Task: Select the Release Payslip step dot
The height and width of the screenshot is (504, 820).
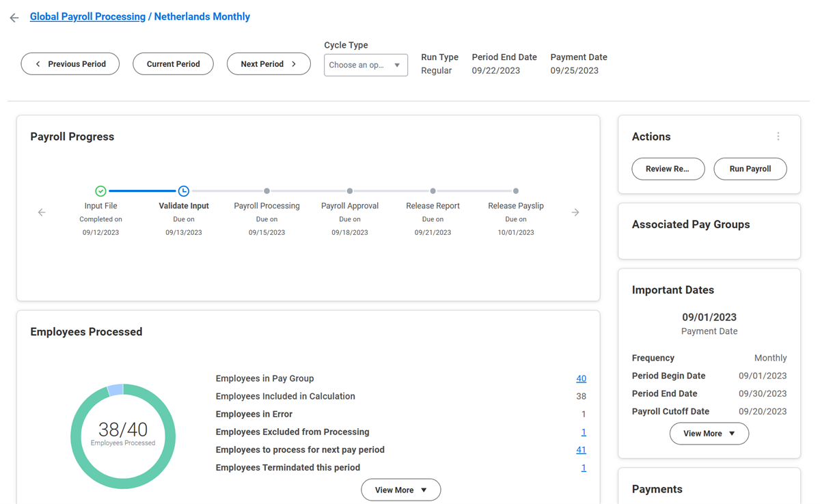Action: click(x=516, y=191)
